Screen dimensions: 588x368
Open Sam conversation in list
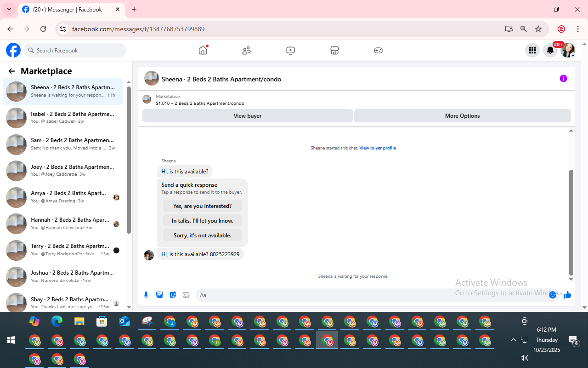[63, 144]
